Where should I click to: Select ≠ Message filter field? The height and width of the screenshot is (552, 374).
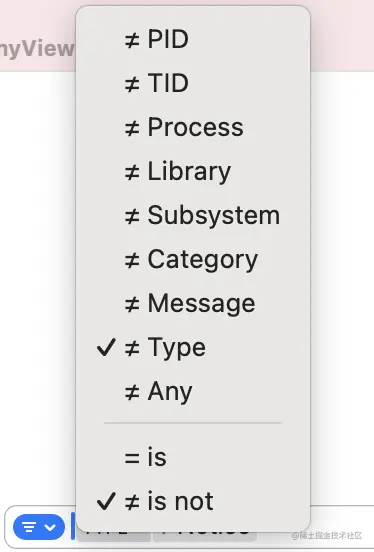click(x=193, y=303)
